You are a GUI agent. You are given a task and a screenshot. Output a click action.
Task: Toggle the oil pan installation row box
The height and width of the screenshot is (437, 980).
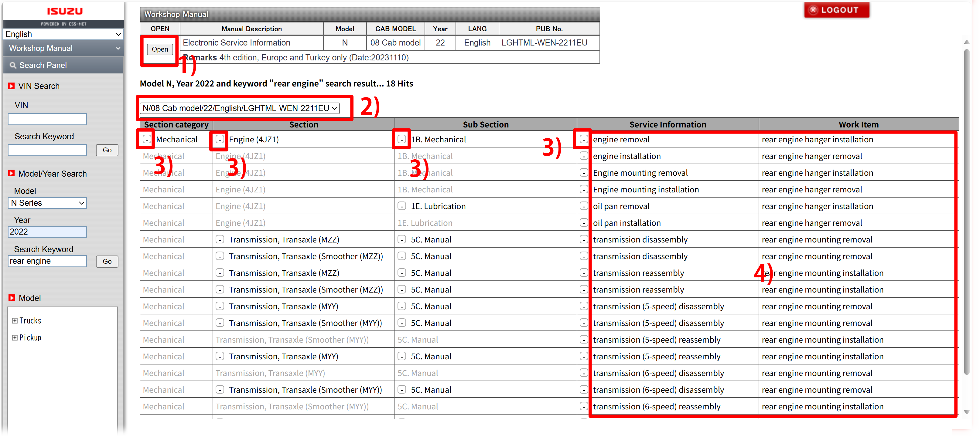pyautogui.click(x=584, y=223)
